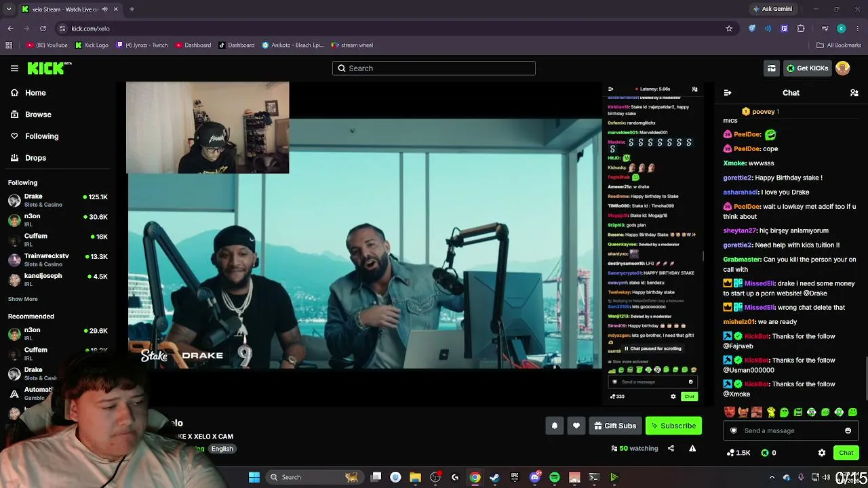Open the Chrome three-dot menu
Viewport: 868px width, 488px height.
(858, 28)
